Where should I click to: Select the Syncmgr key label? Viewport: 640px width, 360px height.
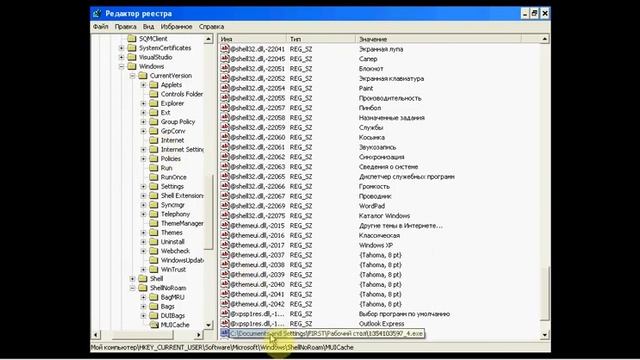173,205
